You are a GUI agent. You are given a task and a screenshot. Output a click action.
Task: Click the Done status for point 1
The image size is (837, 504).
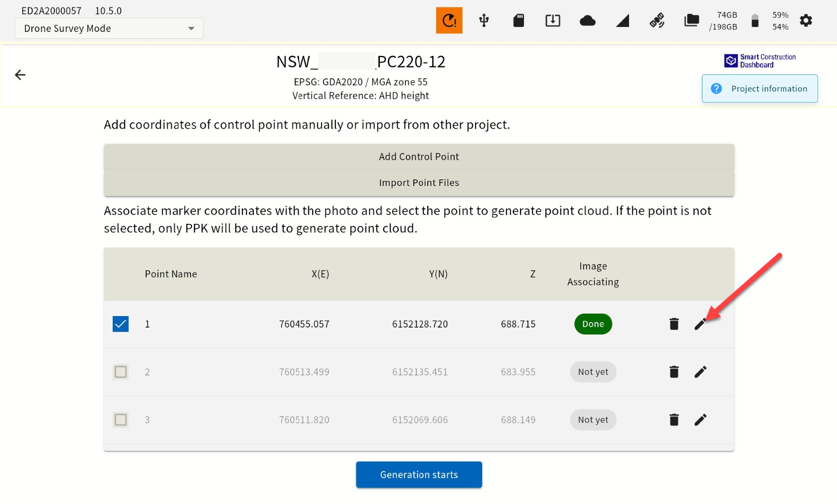[x=593, y=324]
